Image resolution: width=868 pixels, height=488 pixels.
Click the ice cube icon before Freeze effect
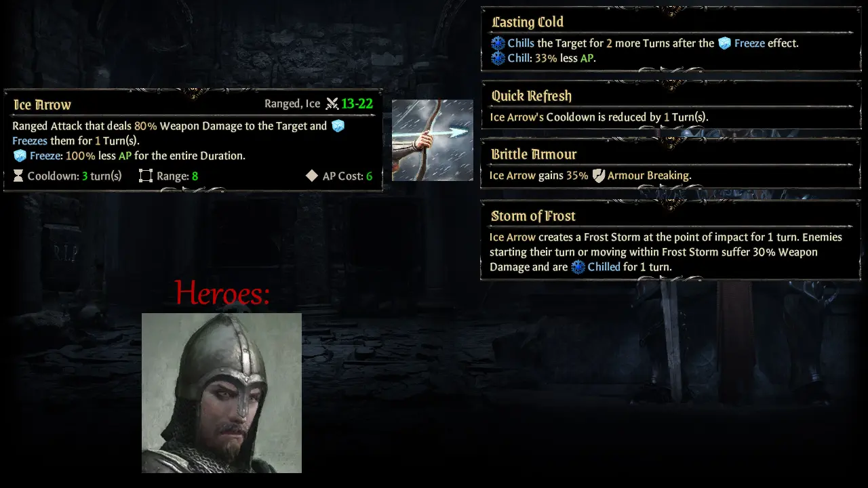725,43
